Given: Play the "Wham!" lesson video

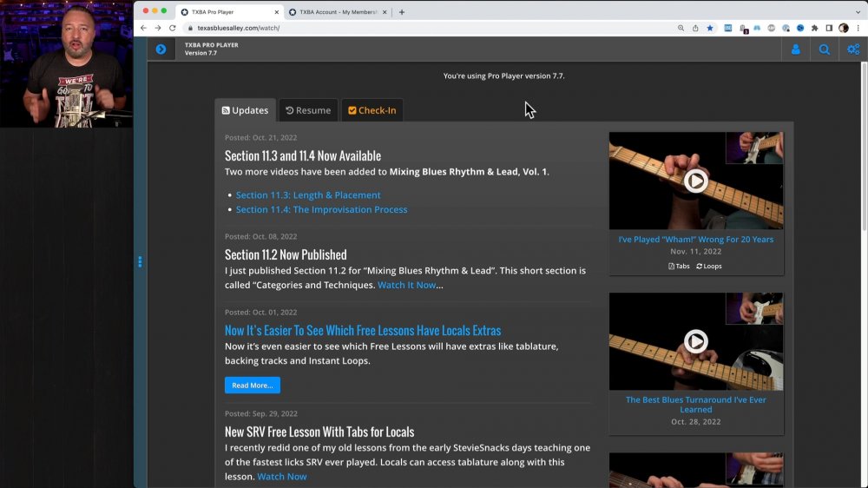Looking at the screenshot, I should [x=695, y=181].
